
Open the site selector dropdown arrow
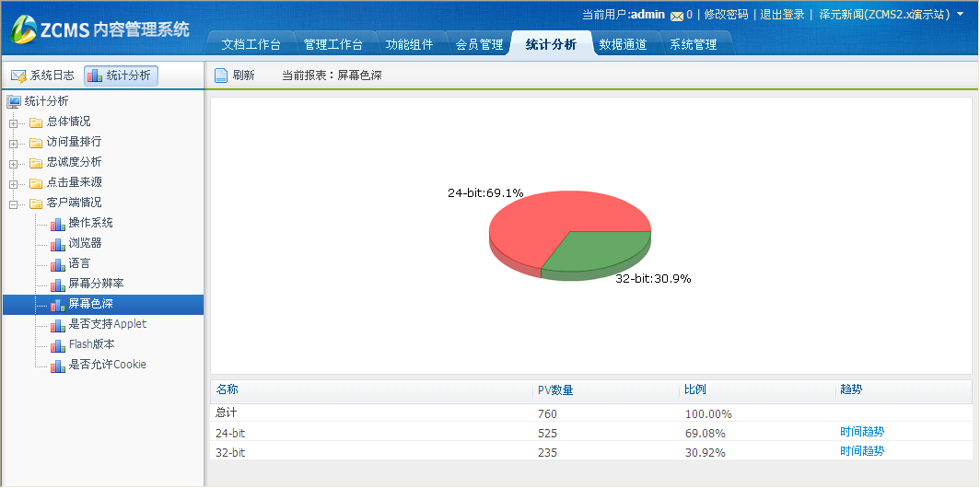[x=961, y=15]
